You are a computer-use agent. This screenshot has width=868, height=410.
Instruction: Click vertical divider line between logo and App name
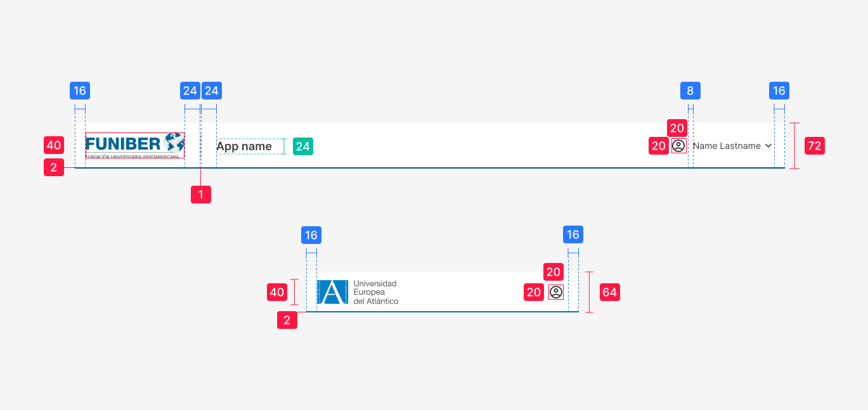click(201, 146)
